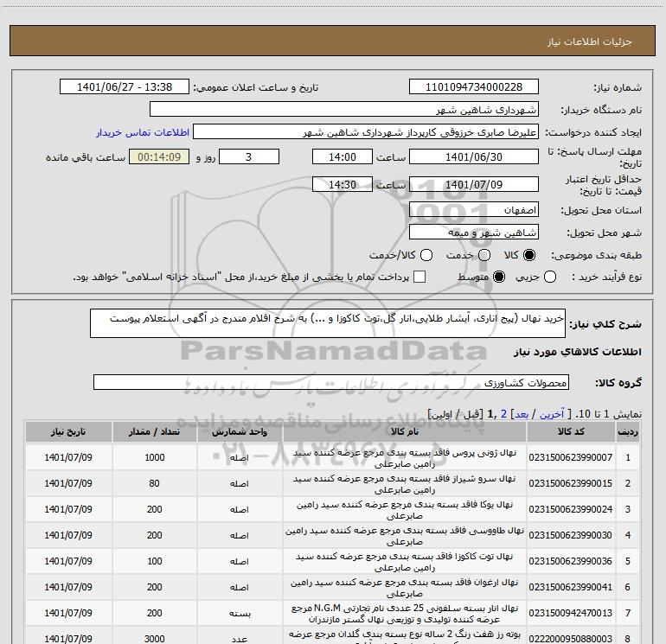
Task: Click the تعداد / مقدار column header
Action: 154,431
